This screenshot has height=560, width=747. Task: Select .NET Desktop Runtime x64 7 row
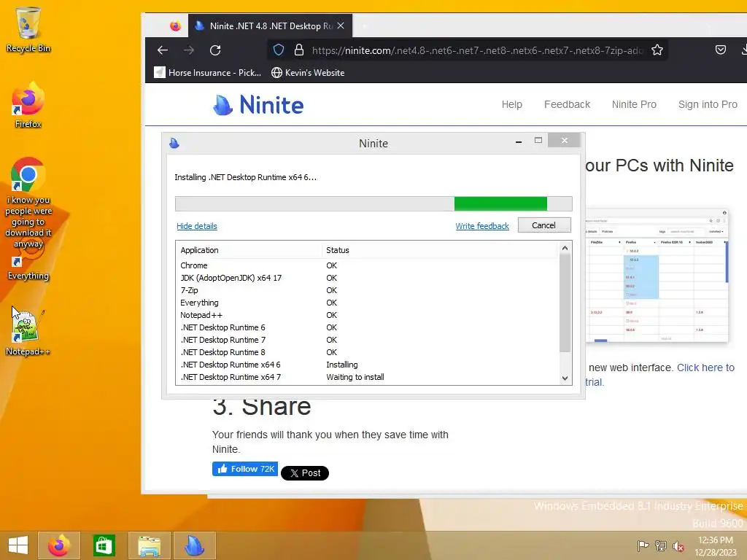(x=368, y=377)
